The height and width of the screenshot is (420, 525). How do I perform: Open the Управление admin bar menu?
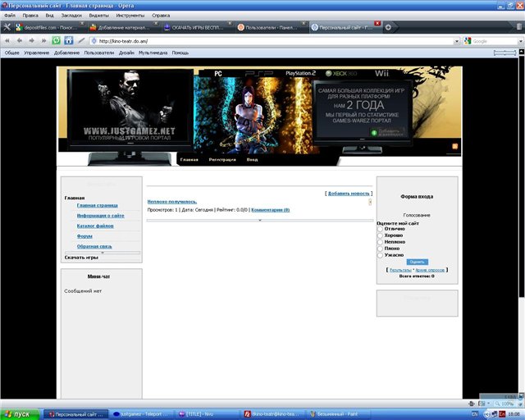[36, 52]
